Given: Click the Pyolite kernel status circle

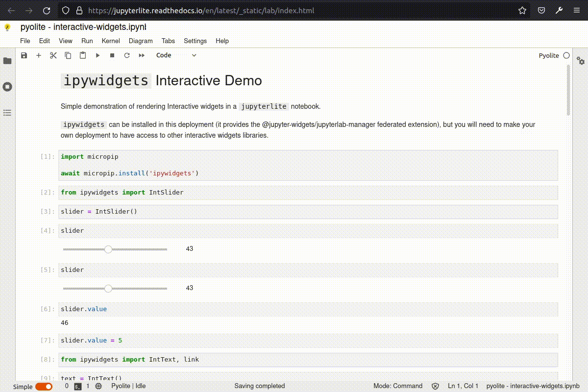Looking at the screenshot, I should click(566, 55).
